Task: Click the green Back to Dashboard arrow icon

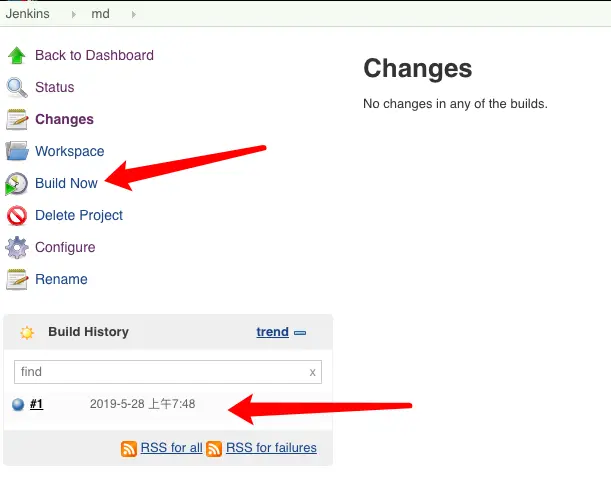Action: click(16, 55)
